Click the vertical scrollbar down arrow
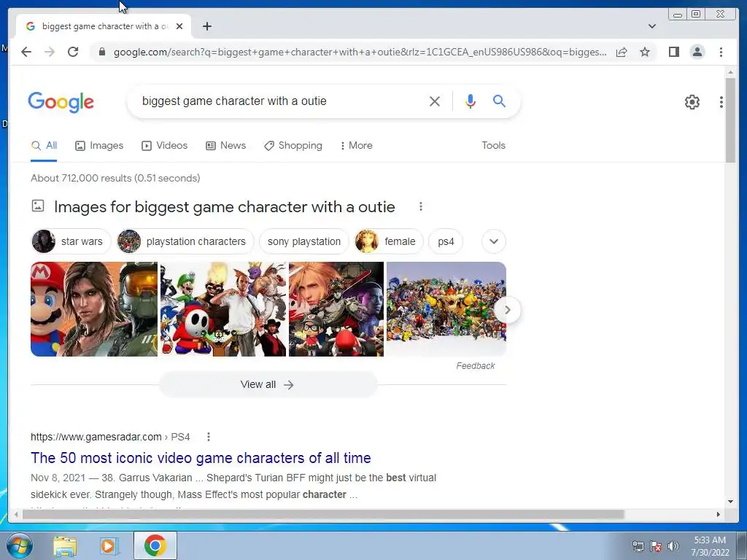Screen dimensions: 747x560 tap(730, 502)
